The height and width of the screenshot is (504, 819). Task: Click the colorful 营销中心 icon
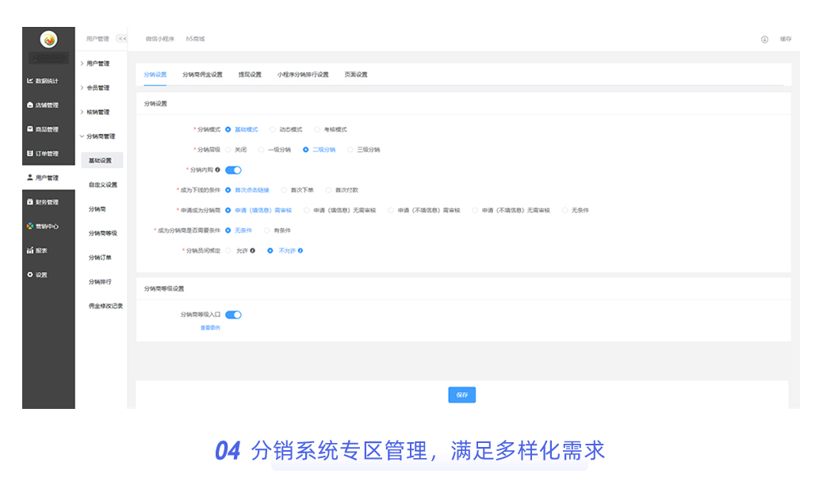point(30,227)
